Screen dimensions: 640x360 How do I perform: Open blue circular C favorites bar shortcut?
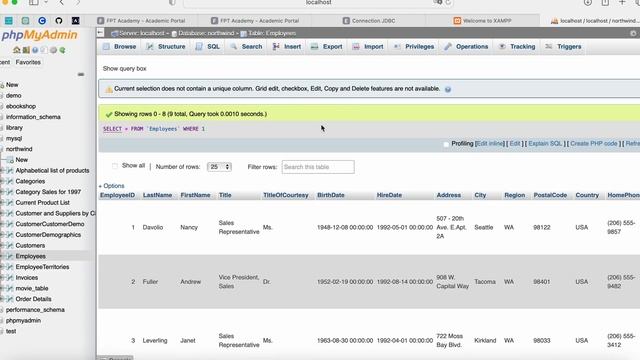click(42, 20)
